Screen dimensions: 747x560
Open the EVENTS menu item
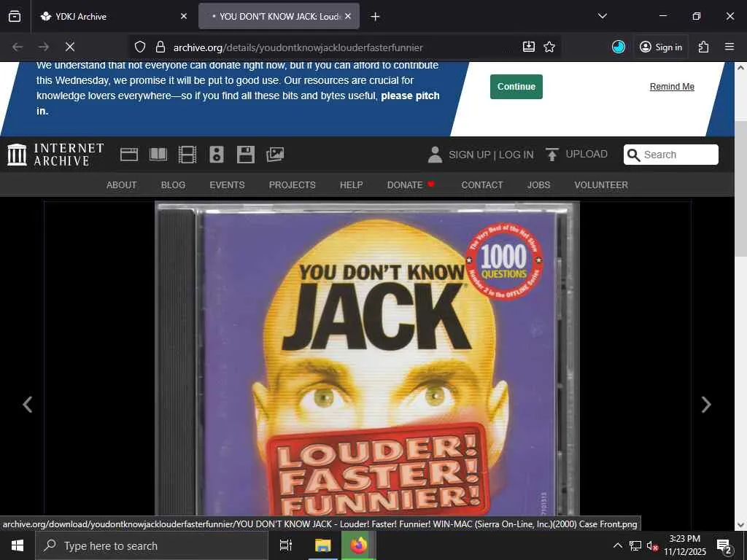227,184
